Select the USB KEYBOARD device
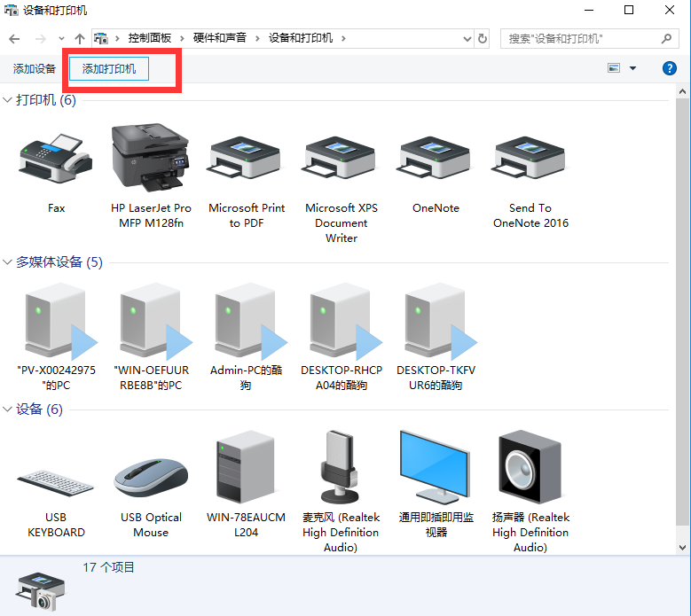The width and height of the screenshot is (691, 616). 56,482
